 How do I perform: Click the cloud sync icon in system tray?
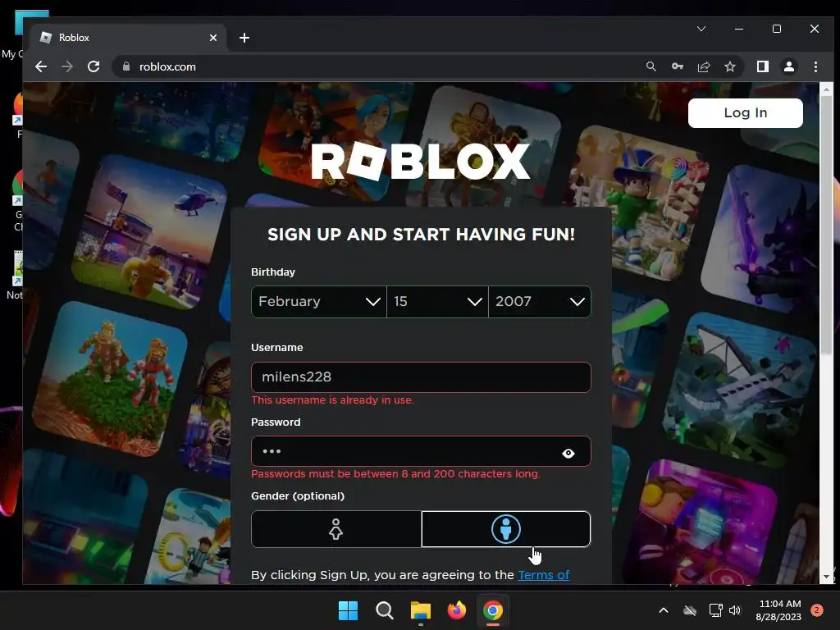pos(689,610)
